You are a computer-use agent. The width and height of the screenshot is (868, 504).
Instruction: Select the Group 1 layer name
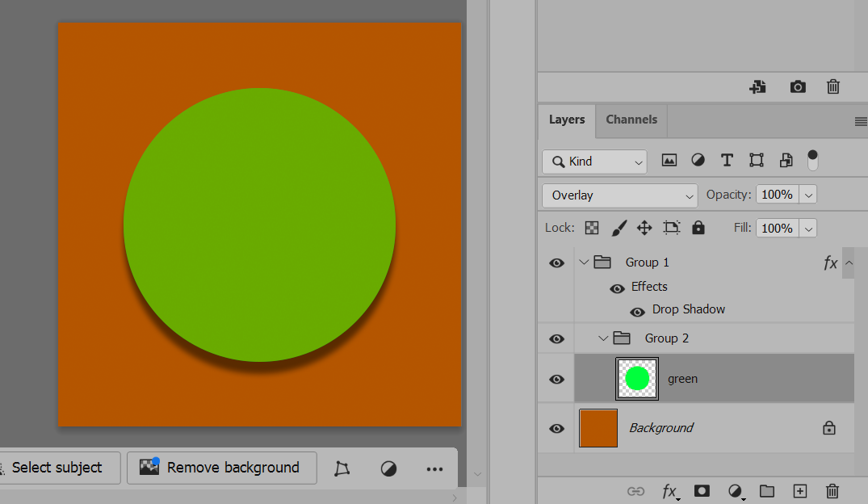pos(647,262)
